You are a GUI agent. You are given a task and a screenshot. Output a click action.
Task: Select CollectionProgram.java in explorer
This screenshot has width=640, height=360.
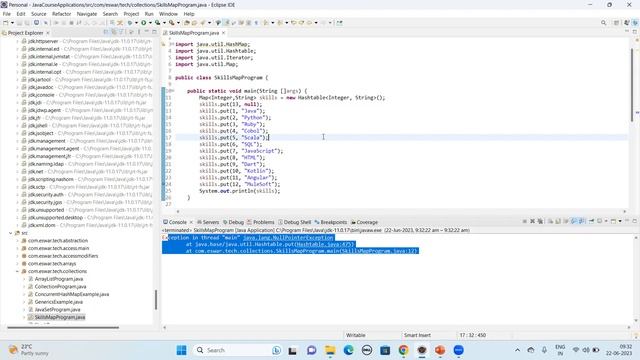60,287
